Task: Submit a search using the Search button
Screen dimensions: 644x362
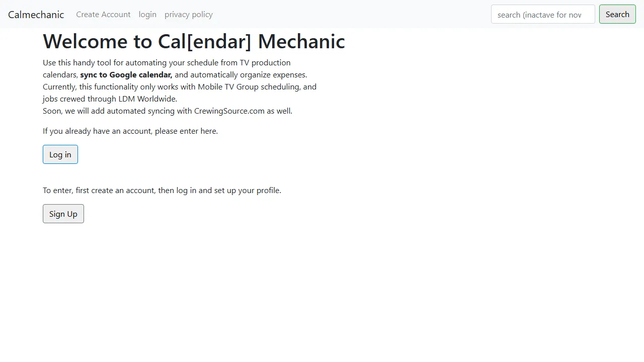Action: pos(617,15)
